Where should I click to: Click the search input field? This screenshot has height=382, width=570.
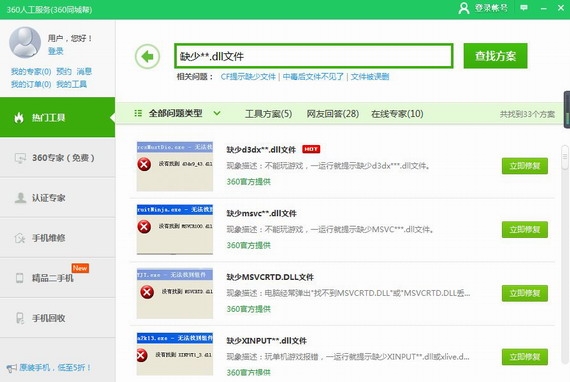click(314, 56)
